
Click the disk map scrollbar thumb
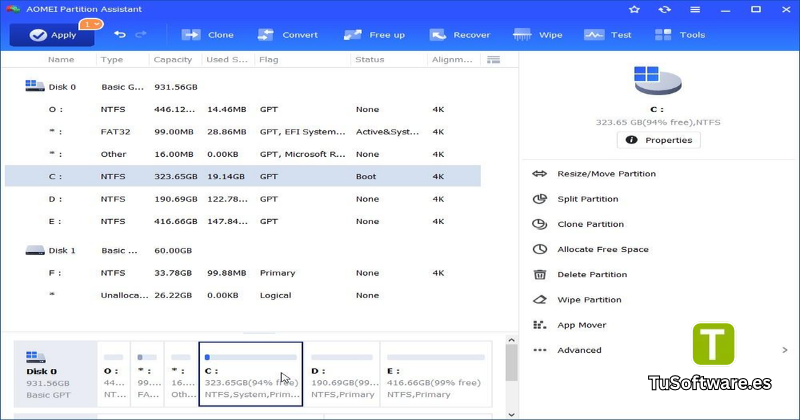(511, 363)
